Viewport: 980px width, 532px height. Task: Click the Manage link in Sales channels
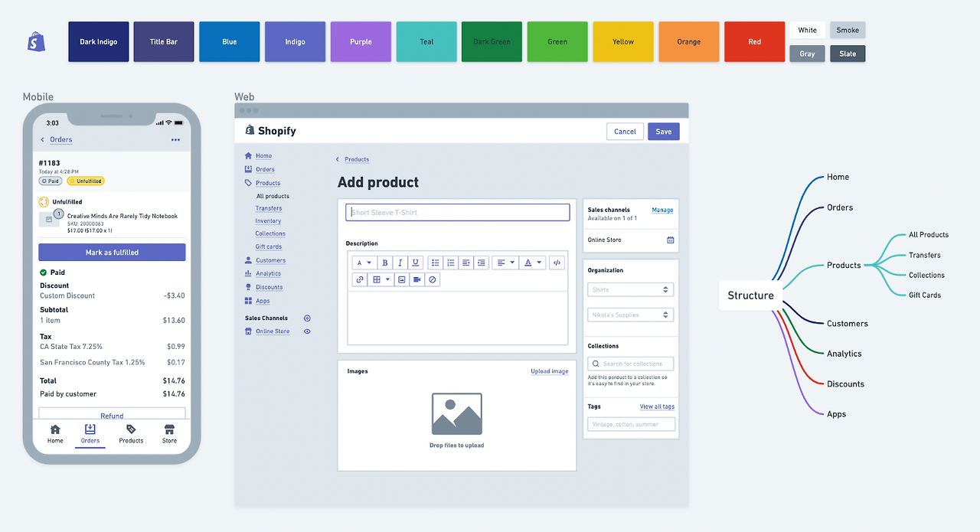[662, 210]
